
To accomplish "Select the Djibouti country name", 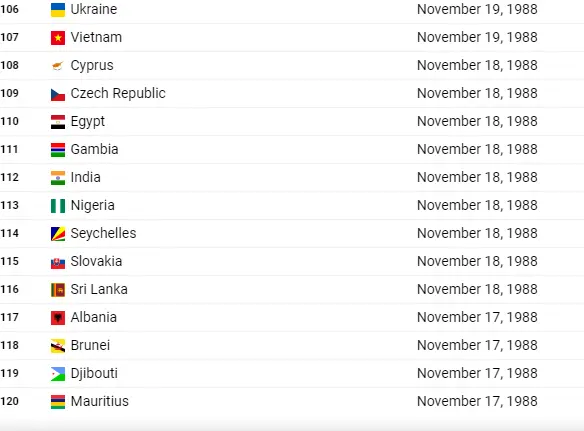I will 94,373.
